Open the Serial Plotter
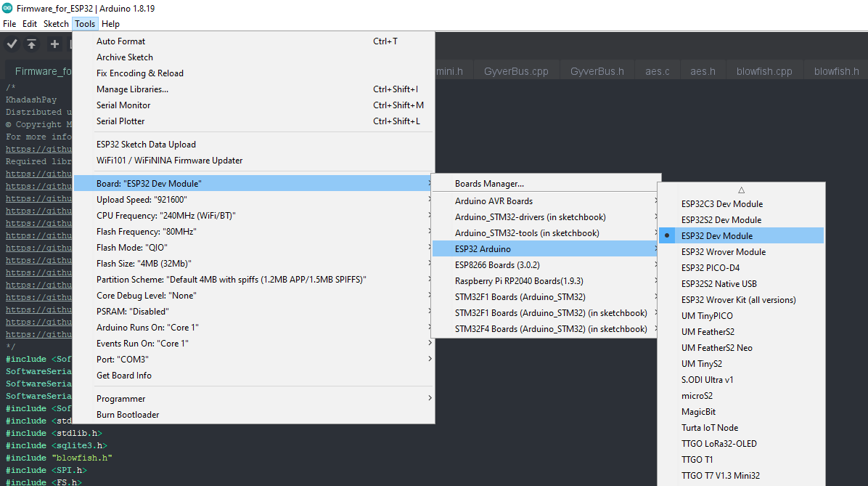This screenshot has width=868, height=486. click(254, 121)
